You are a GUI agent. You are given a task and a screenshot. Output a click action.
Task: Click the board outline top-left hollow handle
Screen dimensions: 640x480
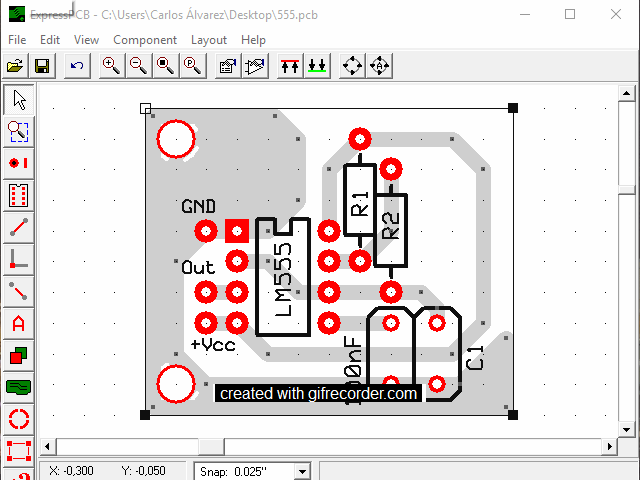click(x=145, y=108)
